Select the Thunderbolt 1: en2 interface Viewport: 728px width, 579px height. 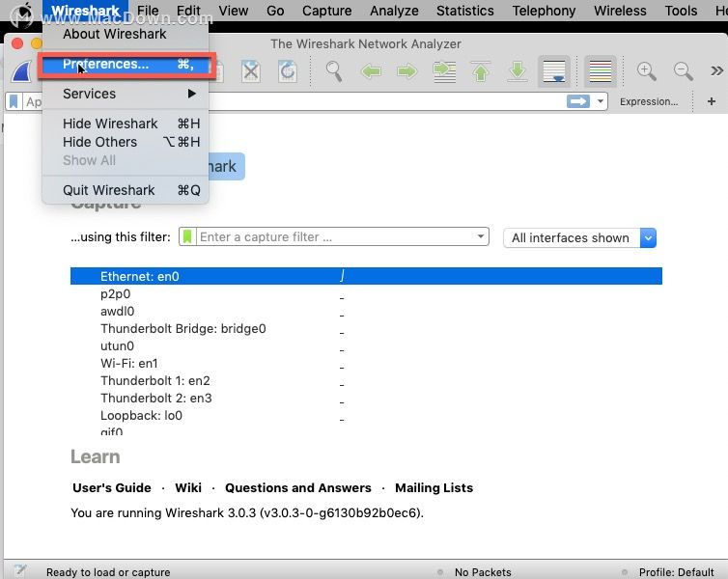click(x=366, y=381)
